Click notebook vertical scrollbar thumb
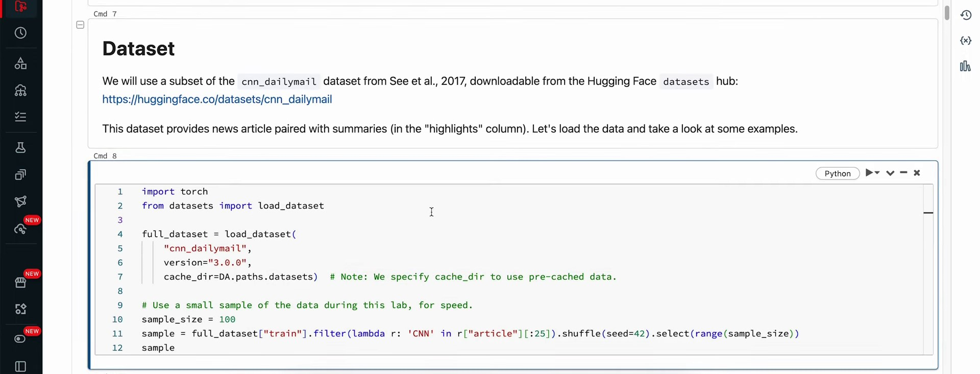Image resolution: width=980 pixels, height=374 pixels. pyautogui.click(x=947, y=12)
